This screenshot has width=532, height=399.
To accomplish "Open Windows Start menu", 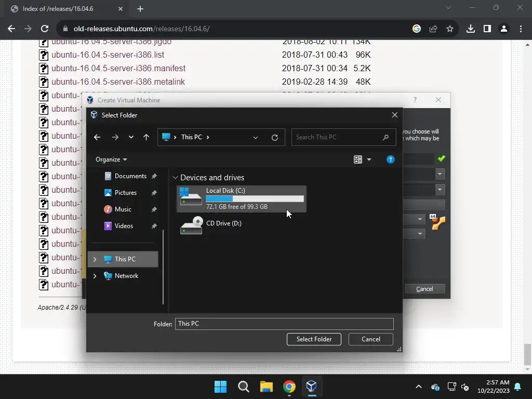I will pos(220,387).
